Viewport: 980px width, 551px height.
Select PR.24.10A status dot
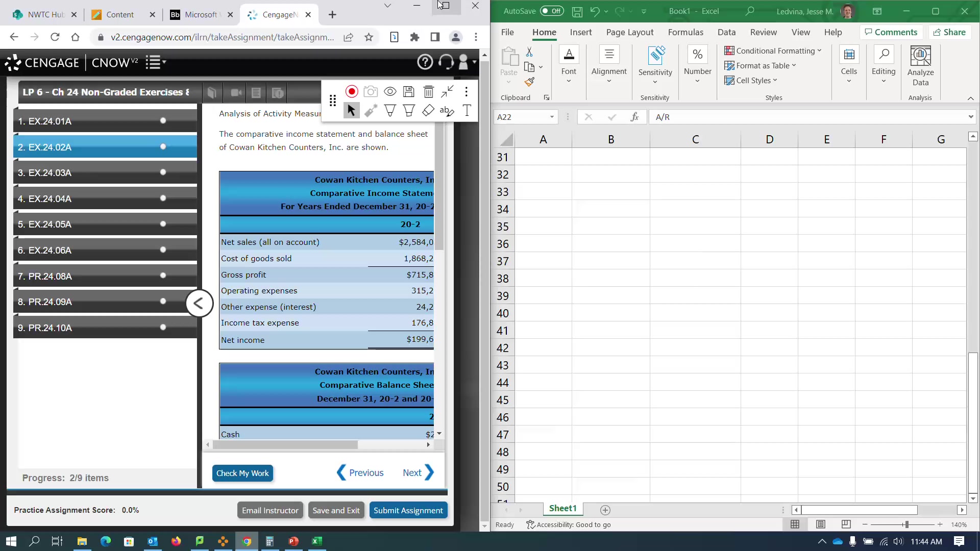tap(163, 328)
